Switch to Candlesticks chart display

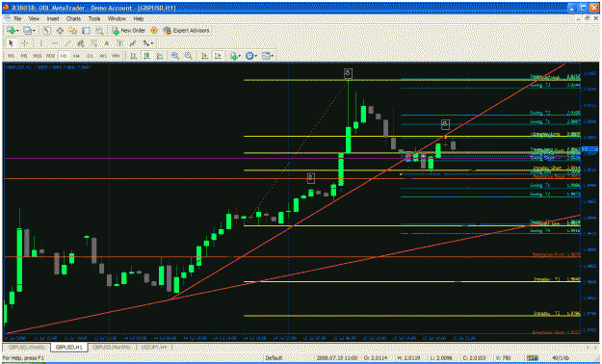click(x=146, y=56)
